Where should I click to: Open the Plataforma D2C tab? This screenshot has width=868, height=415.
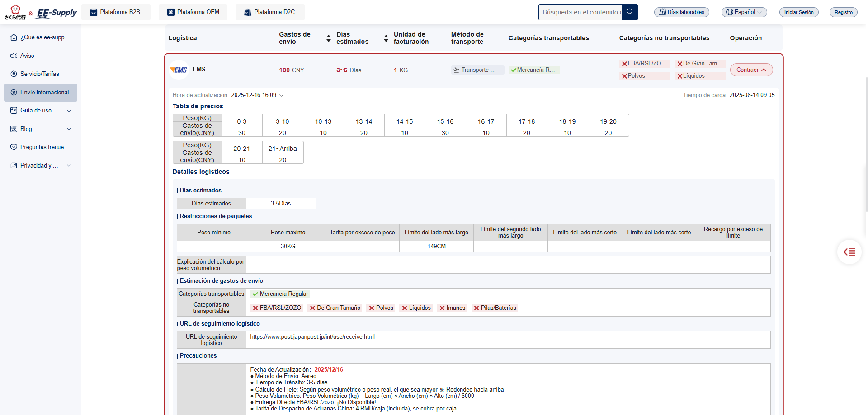[270, 12]
